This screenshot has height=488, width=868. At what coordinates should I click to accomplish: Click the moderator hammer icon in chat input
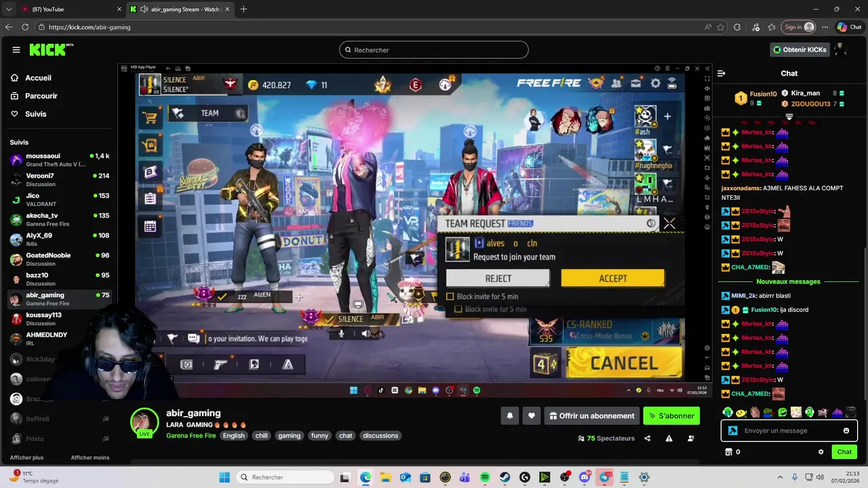[732, 430]
